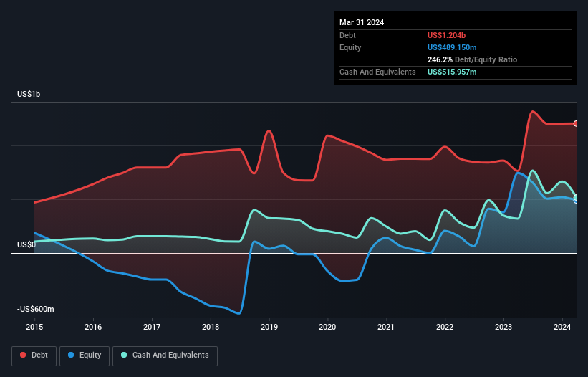The image size is (588, 377).
Task: Click the Equity label in tooltip
Action: [350, 47]
